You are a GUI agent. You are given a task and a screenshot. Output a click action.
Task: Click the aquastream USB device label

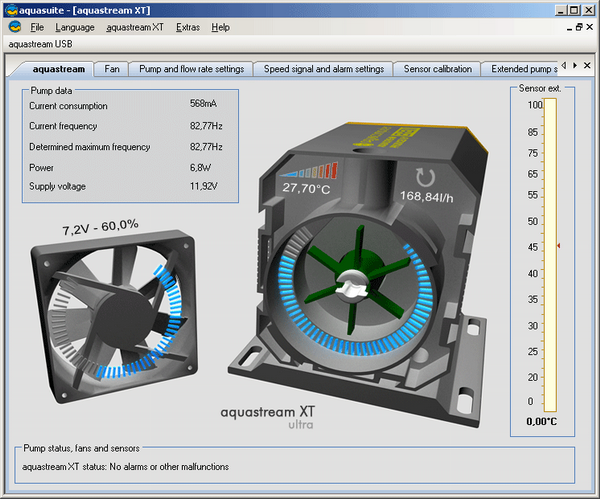point(40,44)
